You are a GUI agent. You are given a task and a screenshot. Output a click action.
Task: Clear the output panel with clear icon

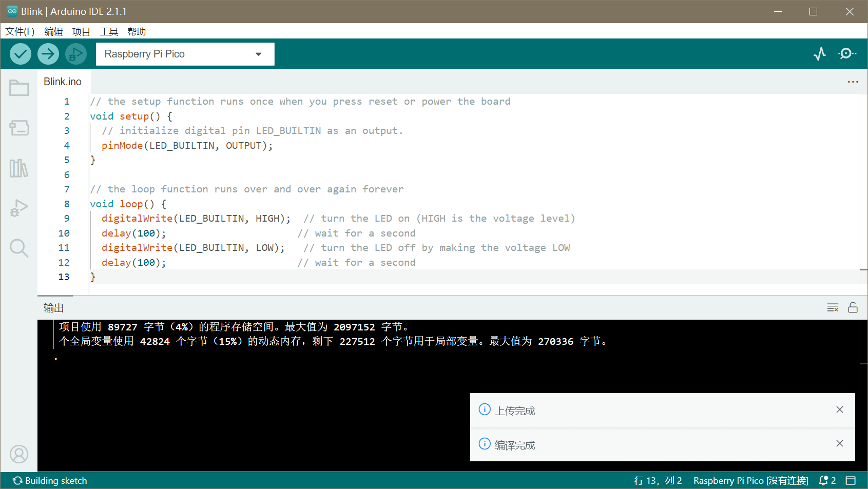pyautogui.click(x=833, y=307)
